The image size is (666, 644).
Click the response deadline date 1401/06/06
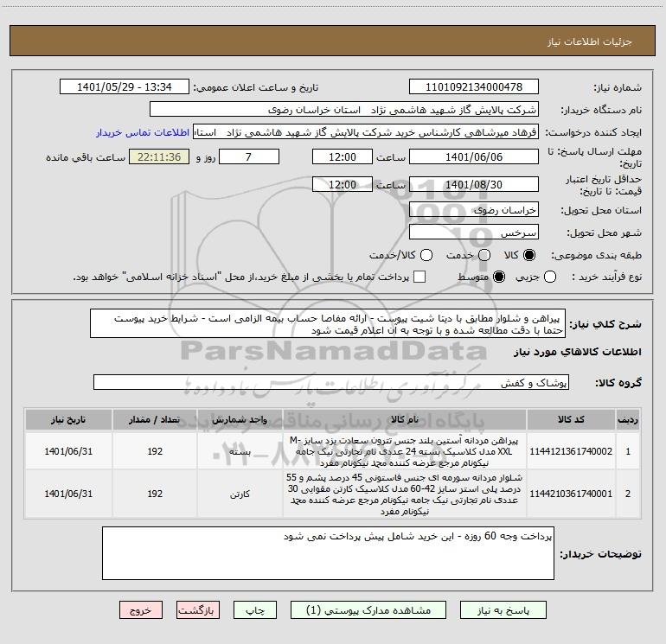pyautogui.click(x=474, y=156)
